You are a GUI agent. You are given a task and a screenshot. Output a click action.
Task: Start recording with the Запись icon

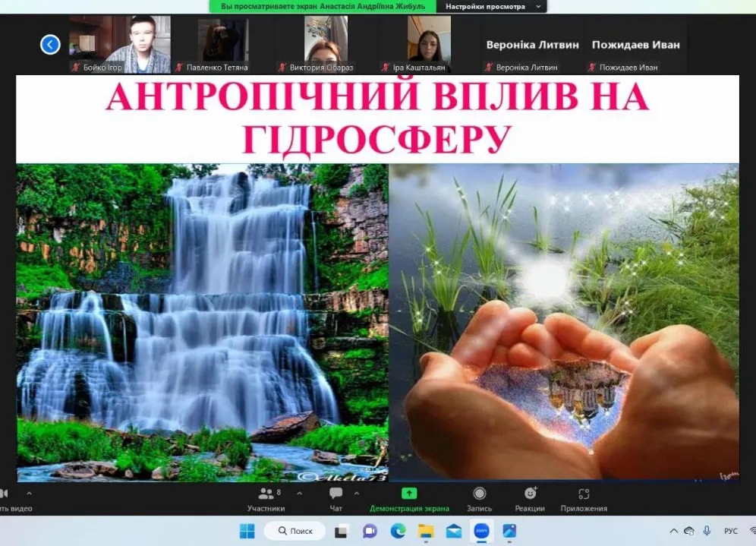479,494
